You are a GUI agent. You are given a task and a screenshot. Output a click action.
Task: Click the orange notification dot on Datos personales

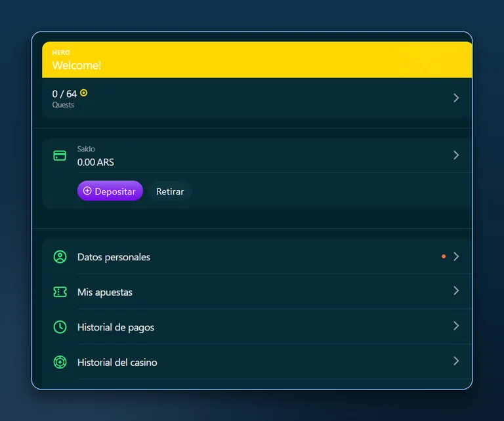[x=444, y=256]
